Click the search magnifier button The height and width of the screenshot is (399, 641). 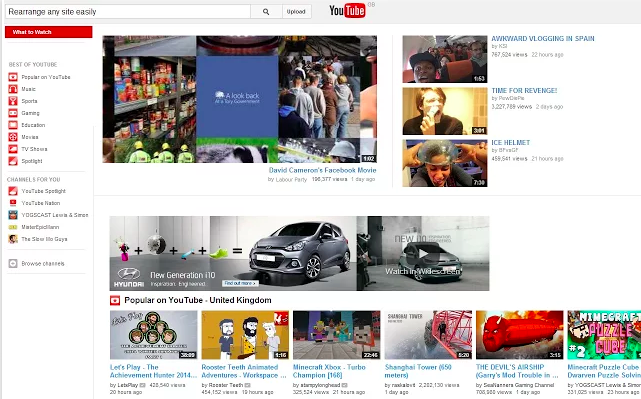pos(266,11)
